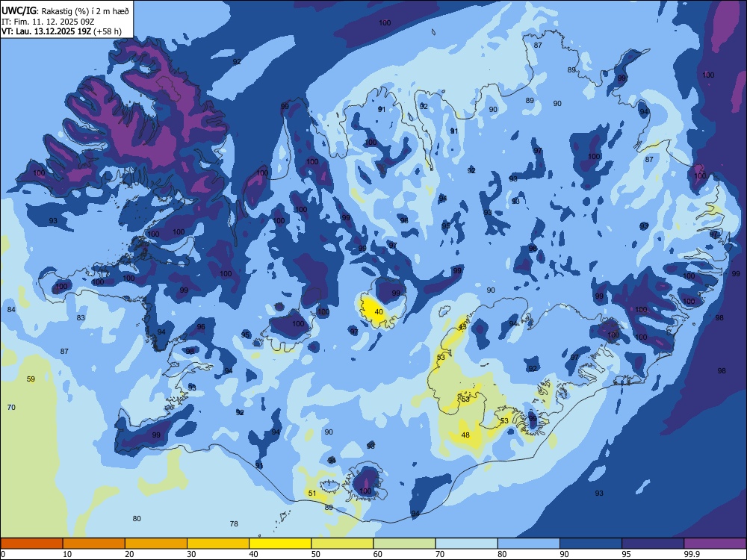Image resolution: width=747 pixels, height=560 pixels.
Task: Click the map value '83' on the map
Action: tap(81, 317)
